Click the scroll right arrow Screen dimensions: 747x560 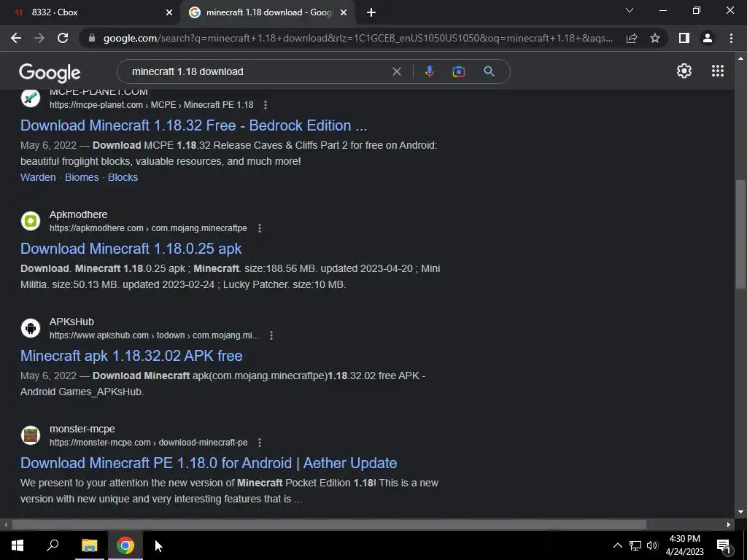[x=729, y=524]
